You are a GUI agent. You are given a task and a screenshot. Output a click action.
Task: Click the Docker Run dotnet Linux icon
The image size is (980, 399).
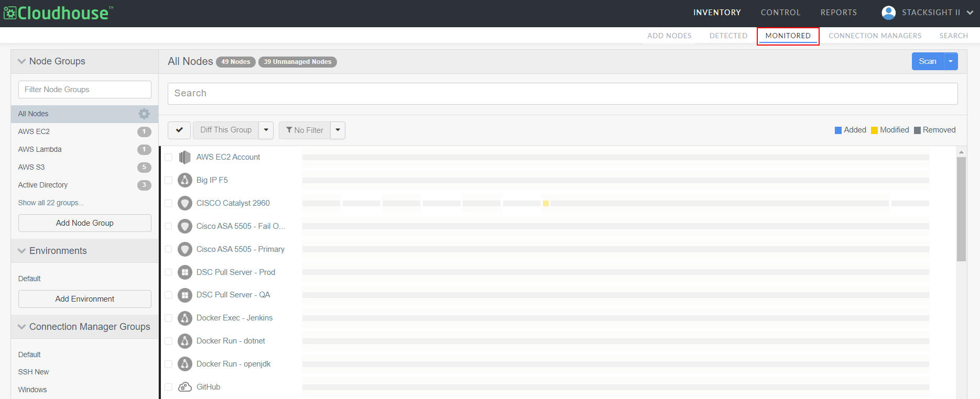[x=184, y=341]
